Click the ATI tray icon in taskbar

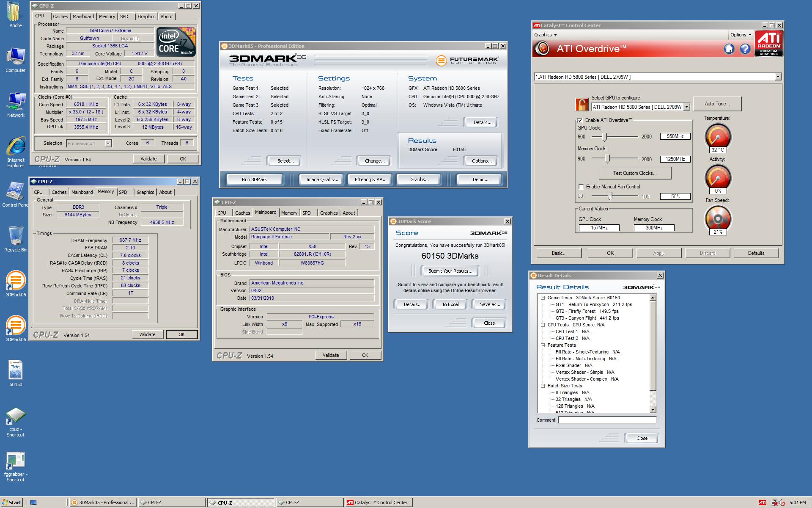pos(762,502)
